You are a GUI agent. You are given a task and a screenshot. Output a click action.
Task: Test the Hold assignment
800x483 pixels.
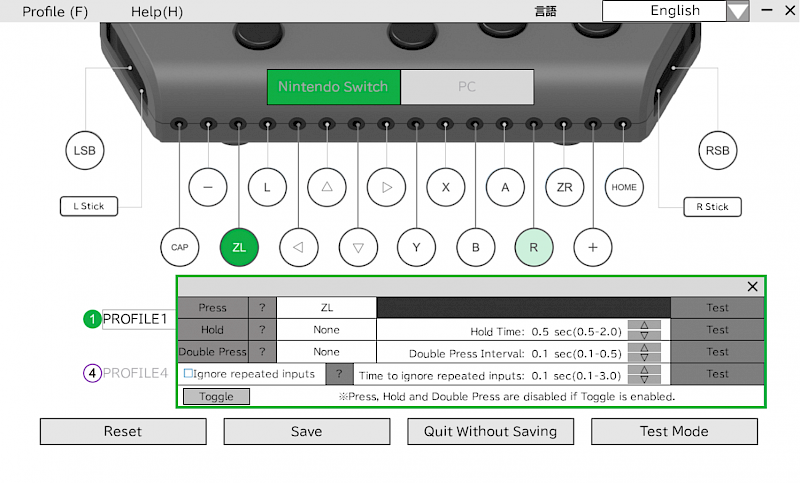click(x=717, y=329)
